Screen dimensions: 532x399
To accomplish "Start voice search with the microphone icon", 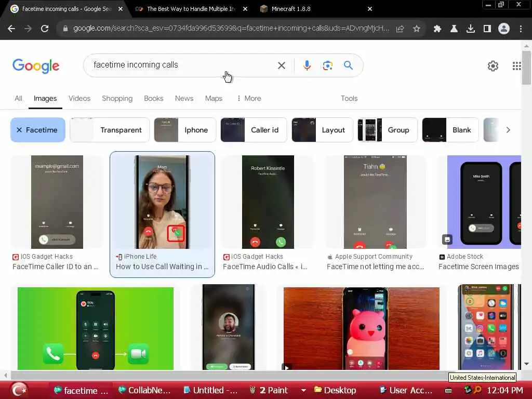I will tap(307, 65).
